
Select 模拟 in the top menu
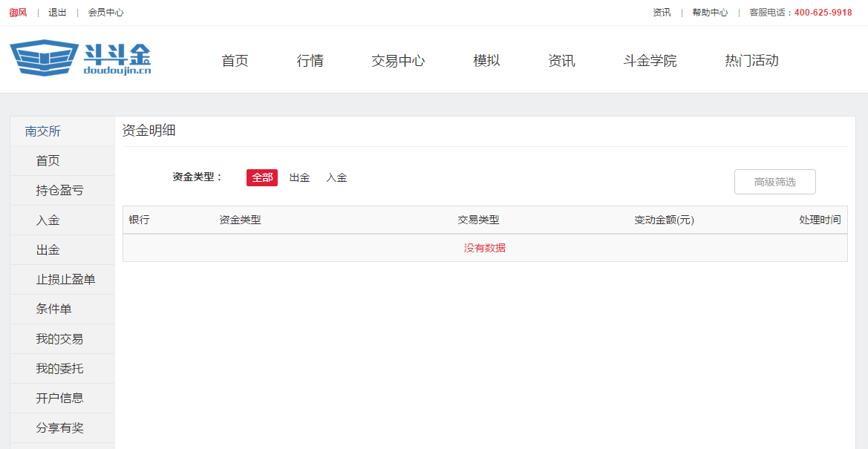(486, 61)
